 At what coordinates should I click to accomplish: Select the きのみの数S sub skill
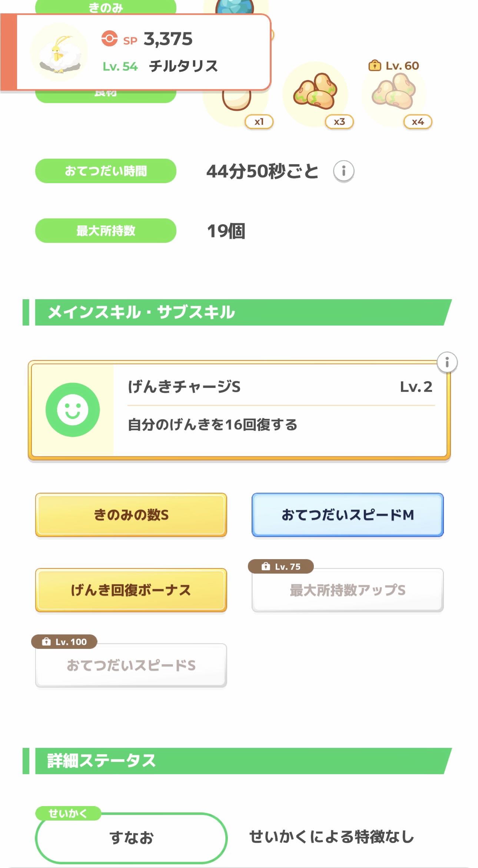click(131, 515)
